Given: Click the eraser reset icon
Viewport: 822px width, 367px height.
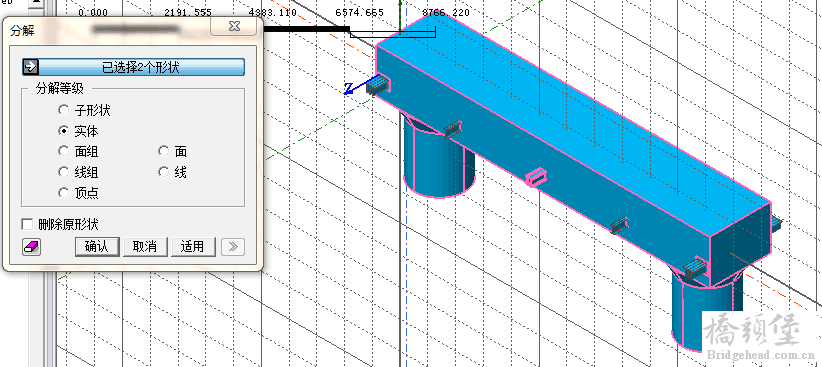Looking at the screenshot, I should [31, 246].
